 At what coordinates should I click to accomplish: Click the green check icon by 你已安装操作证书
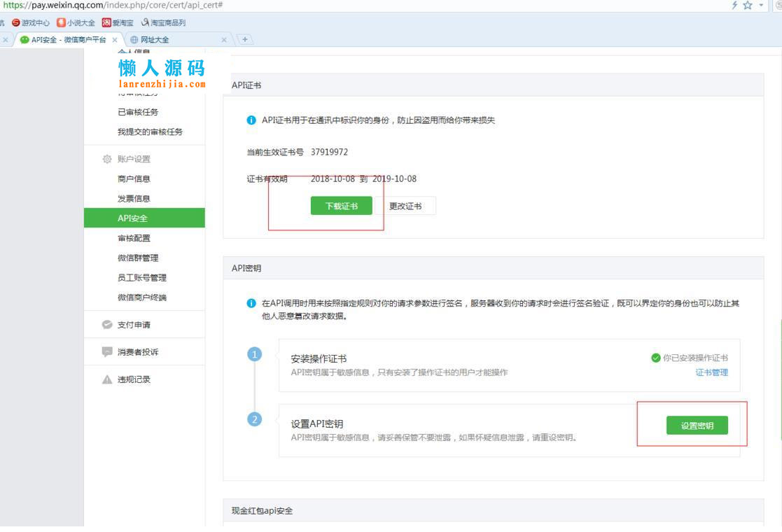656,358
